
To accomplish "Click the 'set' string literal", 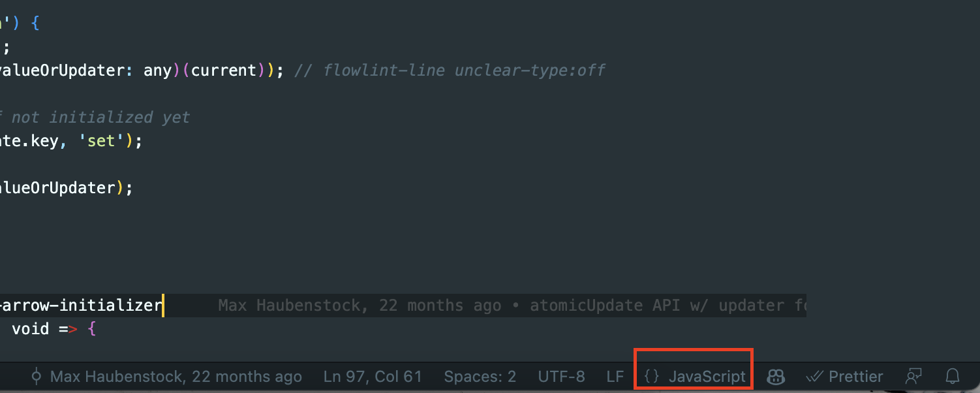I will pos(101,140).
